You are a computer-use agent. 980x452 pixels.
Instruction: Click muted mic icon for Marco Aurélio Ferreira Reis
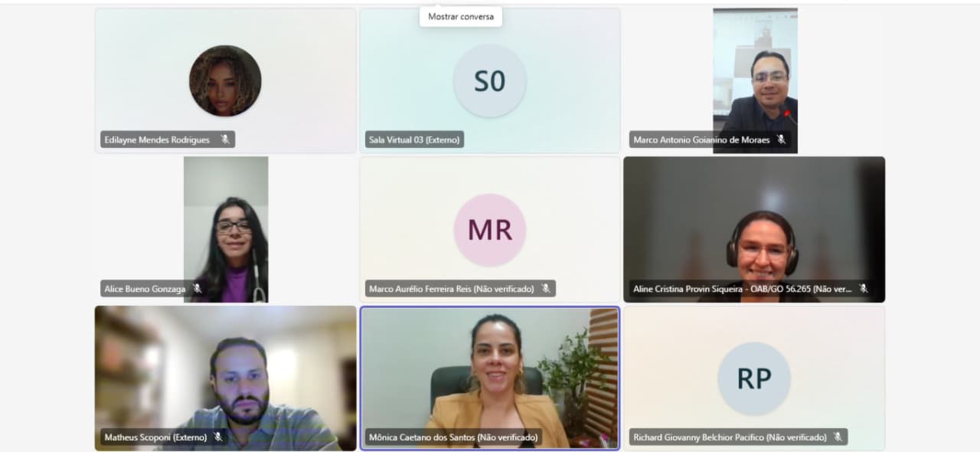point(545,289)
